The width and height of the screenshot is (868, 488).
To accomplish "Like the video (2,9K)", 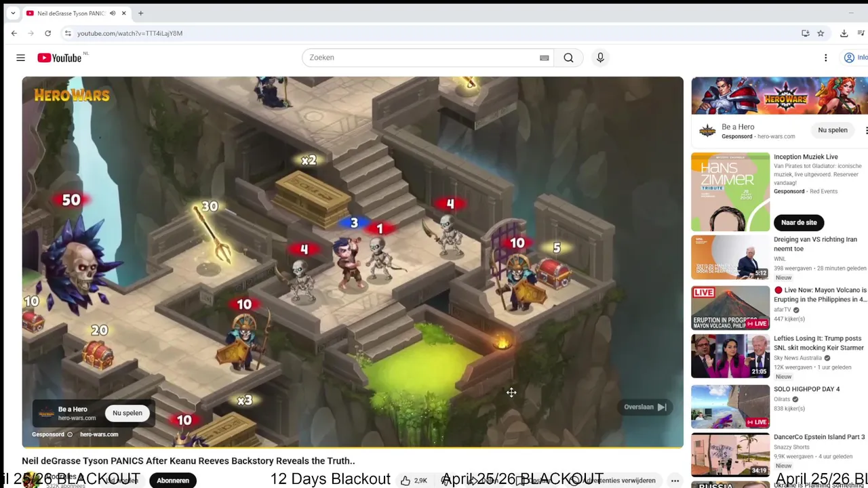I will point(414,481).
